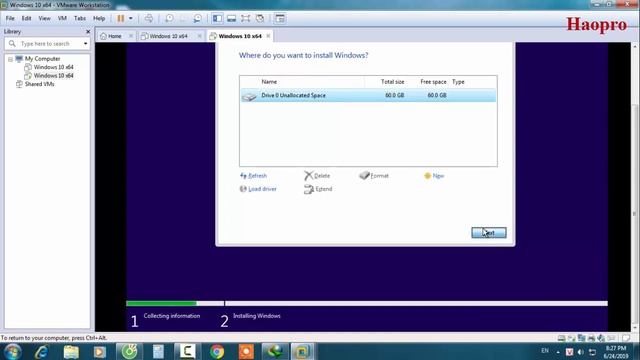
Task: Click the Extend partition link
Action: coord(318,189)
